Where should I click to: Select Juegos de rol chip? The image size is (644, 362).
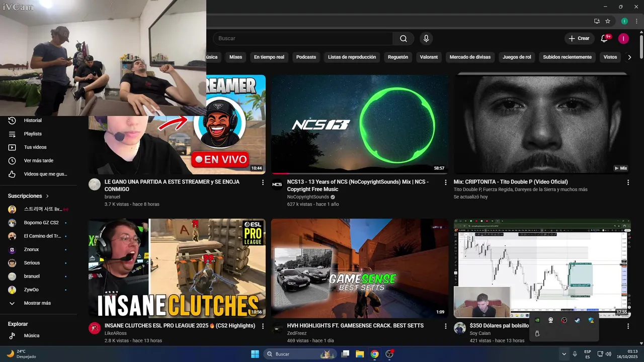click(x=517, y=57)
